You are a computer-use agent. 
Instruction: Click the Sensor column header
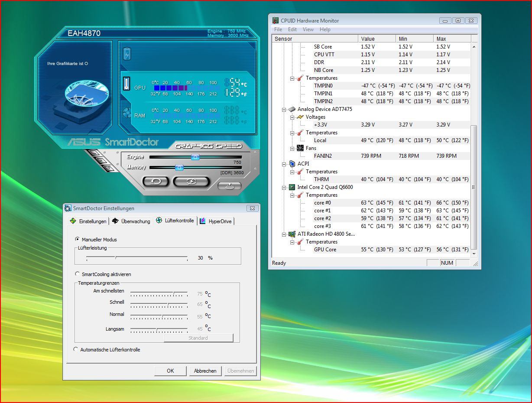315,39
